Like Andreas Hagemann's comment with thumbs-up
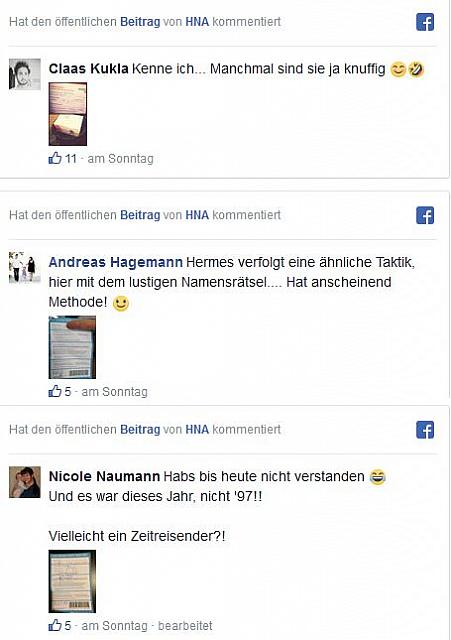This screenshot has width=451, height=640. click(x=55, y=391)
